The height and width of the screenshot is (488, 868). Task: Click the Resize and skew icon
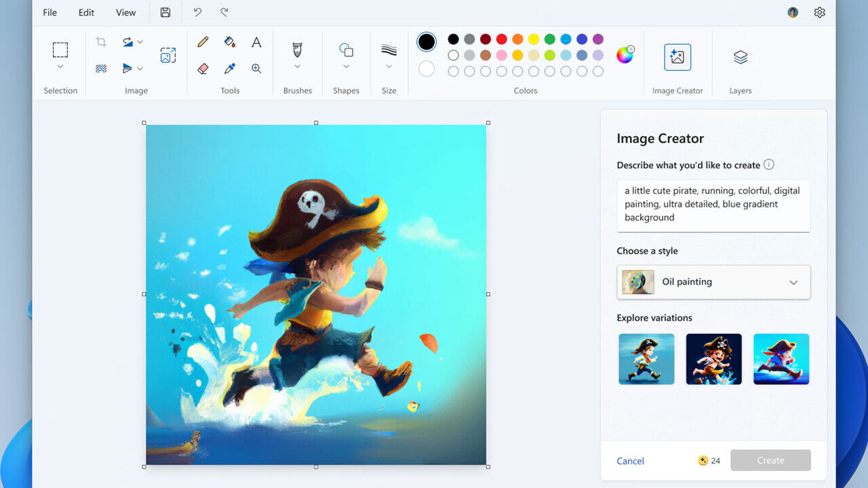point(168,56)
